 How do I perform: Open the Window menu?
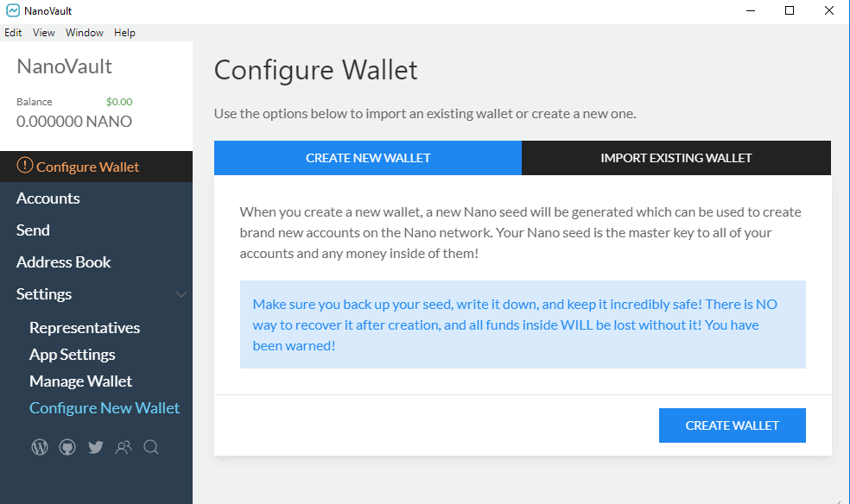[85, 33]
